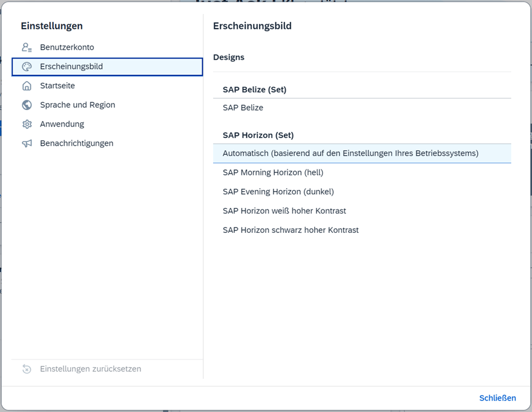Show the Benachrichtigungen settings
The image size is (532, 412).
[x=76, y=143]
